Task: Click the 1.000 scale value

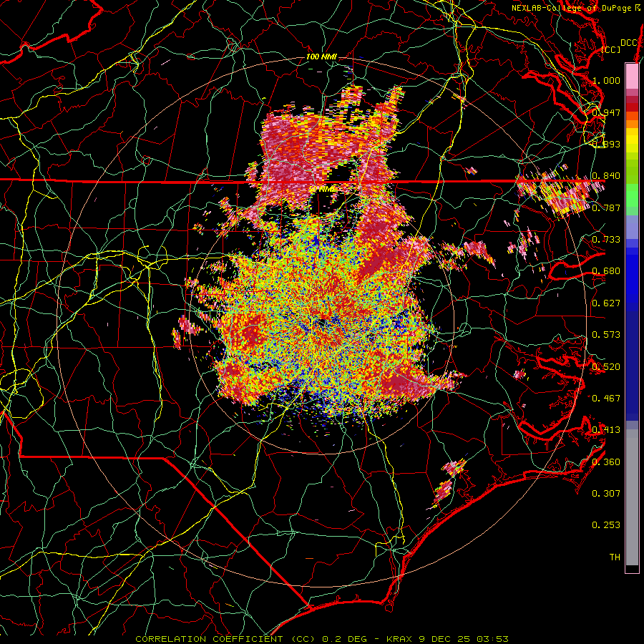Action: pos(606,80)
